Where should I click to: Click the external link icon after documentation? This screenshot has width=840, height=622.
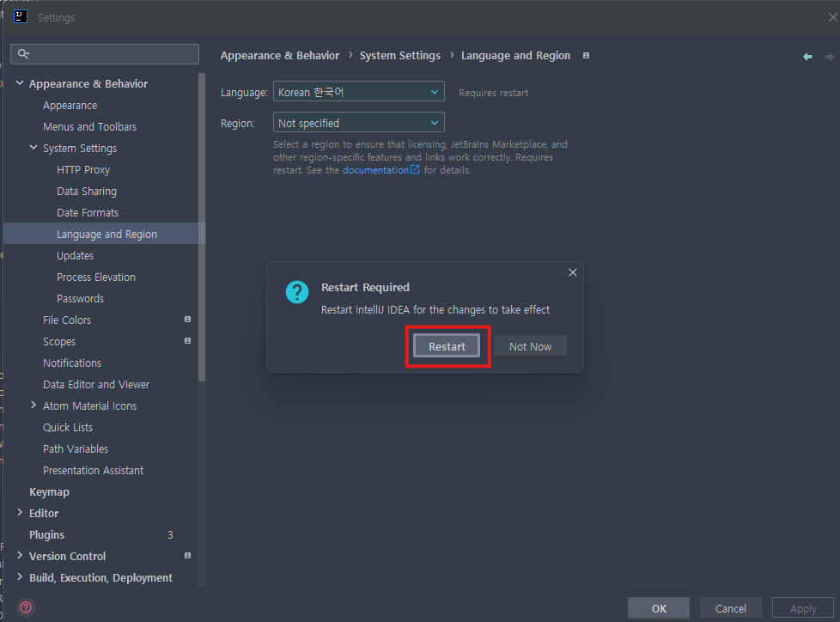pyautogui.click(x=415, y=169)
